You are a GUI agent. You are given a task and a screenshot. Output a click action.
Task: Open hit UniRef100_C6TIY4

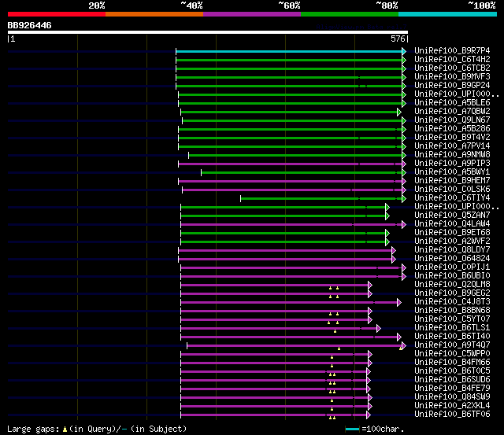click(452, 198)
